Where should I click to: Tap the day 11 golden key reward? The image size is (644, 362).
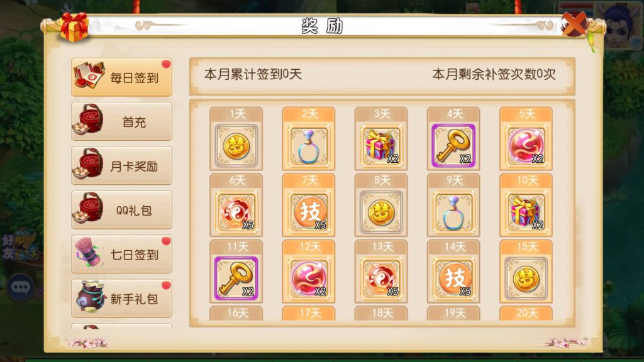pyautogui.click(x=236, y=278)
